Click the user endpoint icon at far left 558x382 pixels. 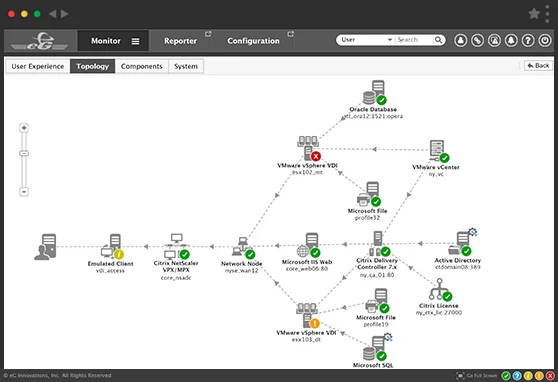(x=45, y=247)
